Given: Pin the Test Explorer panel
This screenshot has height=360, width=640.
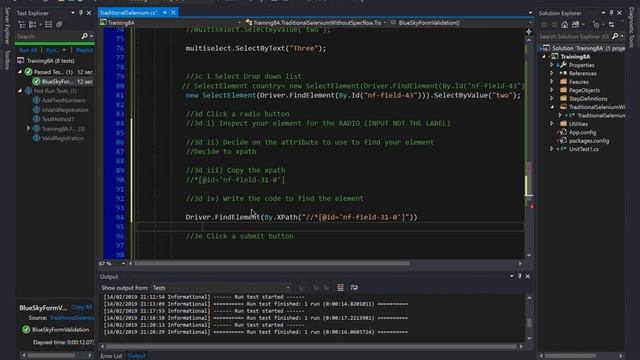Looking at the screenshot, I should 81,13.
